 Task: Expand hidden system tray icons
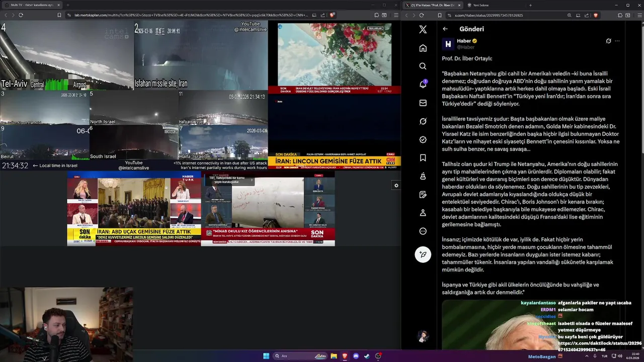587,356
